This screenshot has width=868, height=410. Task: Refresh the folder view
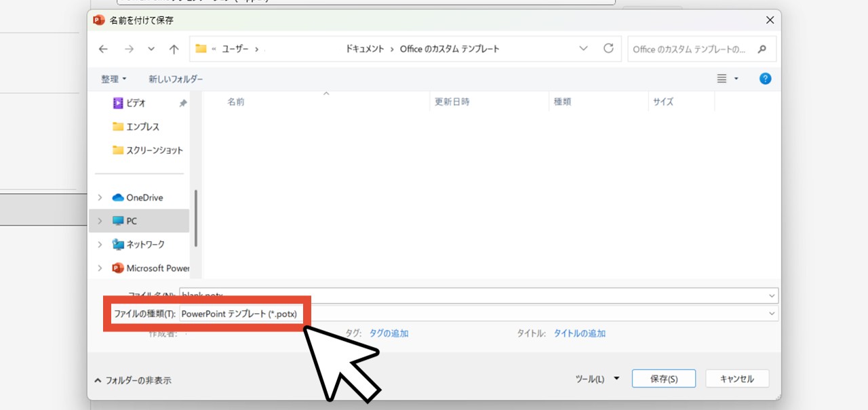(x=608, y=49)
